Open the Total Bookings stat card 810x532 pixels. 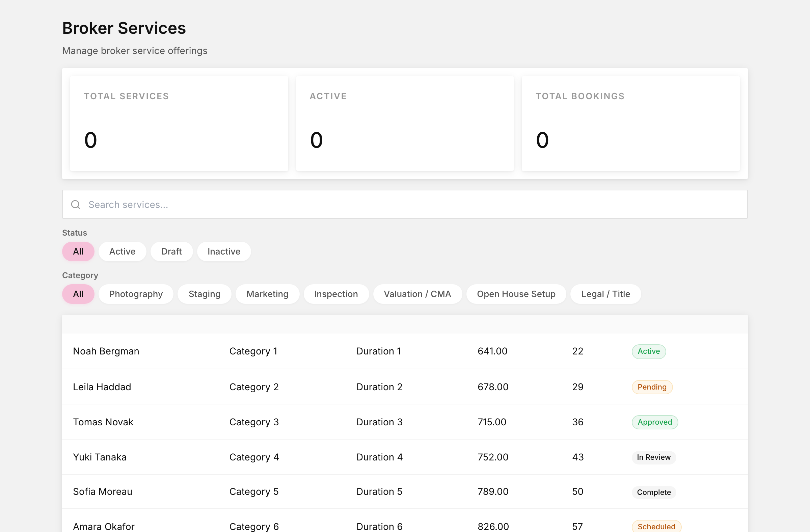(630, 124)
